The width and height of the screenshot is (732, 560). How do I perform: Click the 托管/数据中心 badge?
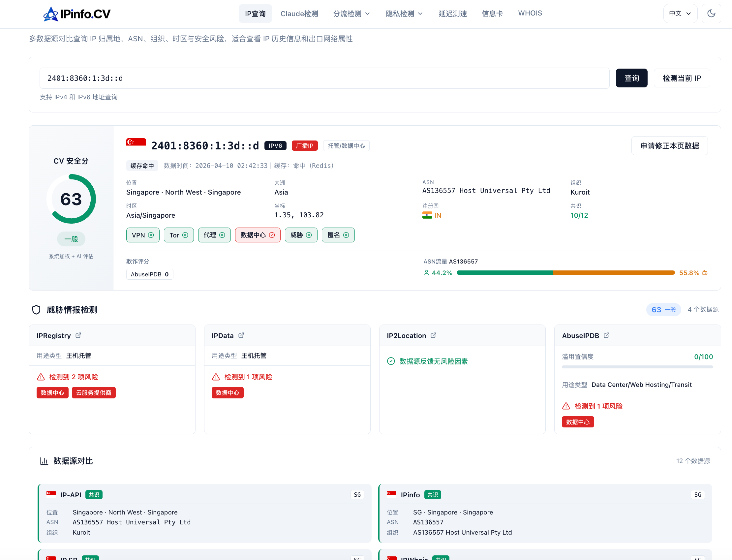(346, 146)
